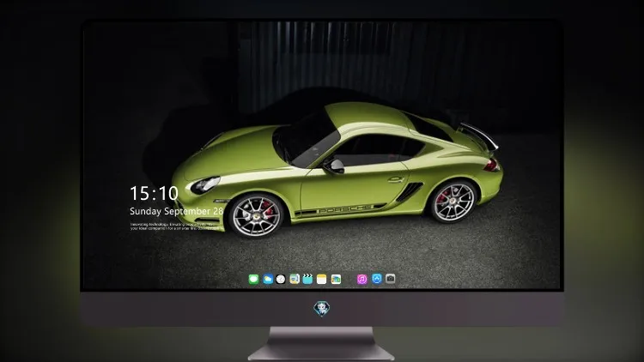Click the logo on the monitor chin
The width and height of the screenshot is (644, 362).
tap(322, 309)
